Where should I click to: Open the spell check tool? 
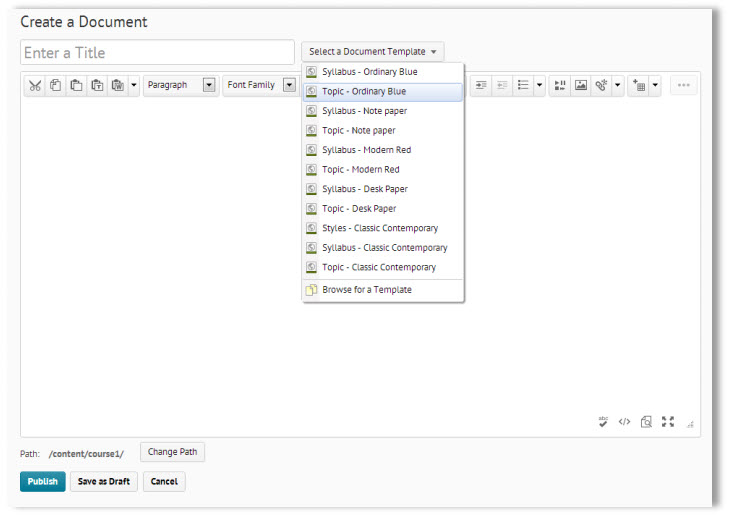point(603,421)
